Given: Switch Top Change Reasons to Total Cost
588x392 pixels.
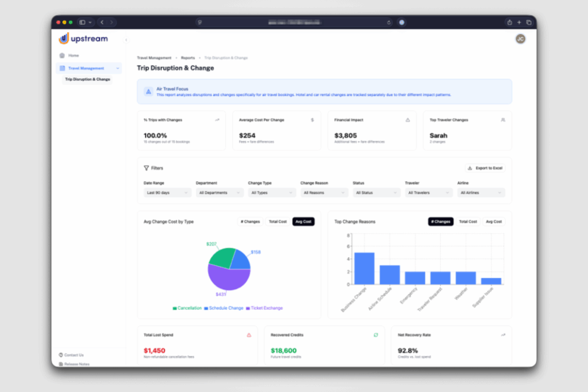Looking at the screenshot, I should click(x=468, y=222).
